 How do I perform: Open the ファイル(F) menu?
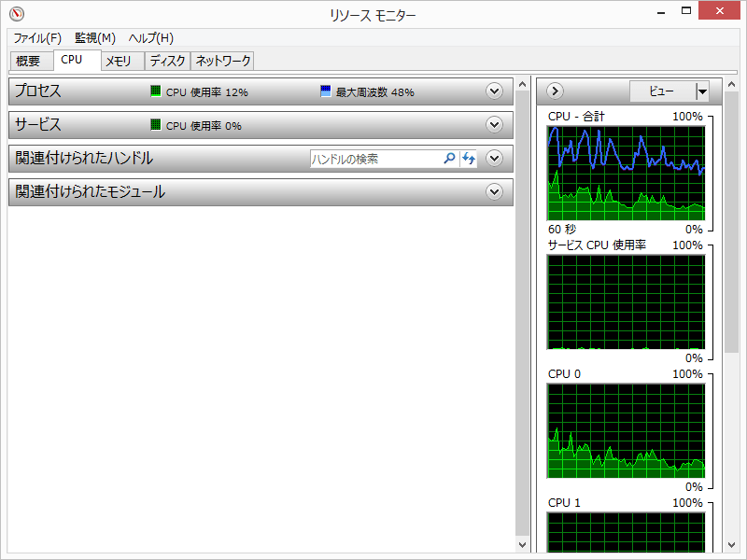[x=37, y=38]
